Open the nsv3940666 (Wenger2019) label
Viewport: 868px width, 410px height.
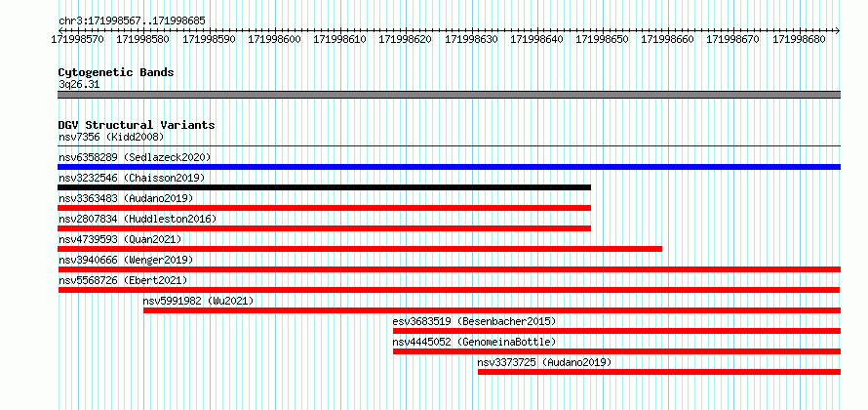point(126,260)
